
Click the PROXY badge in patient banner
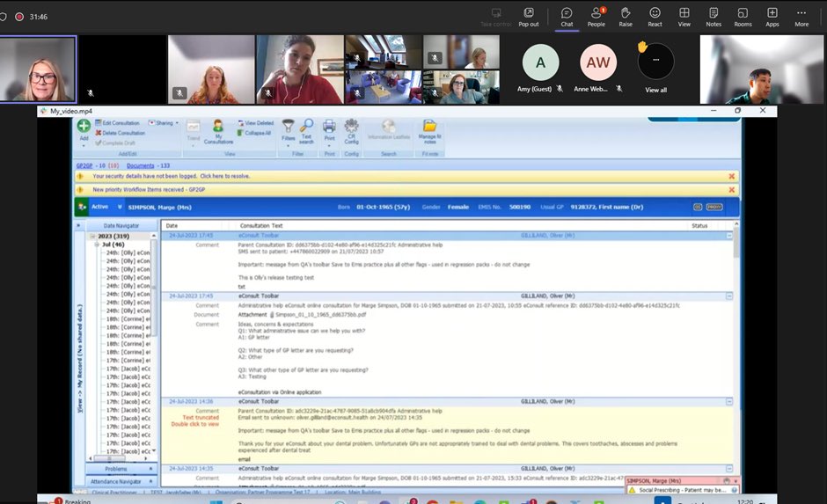click(714, 208)
